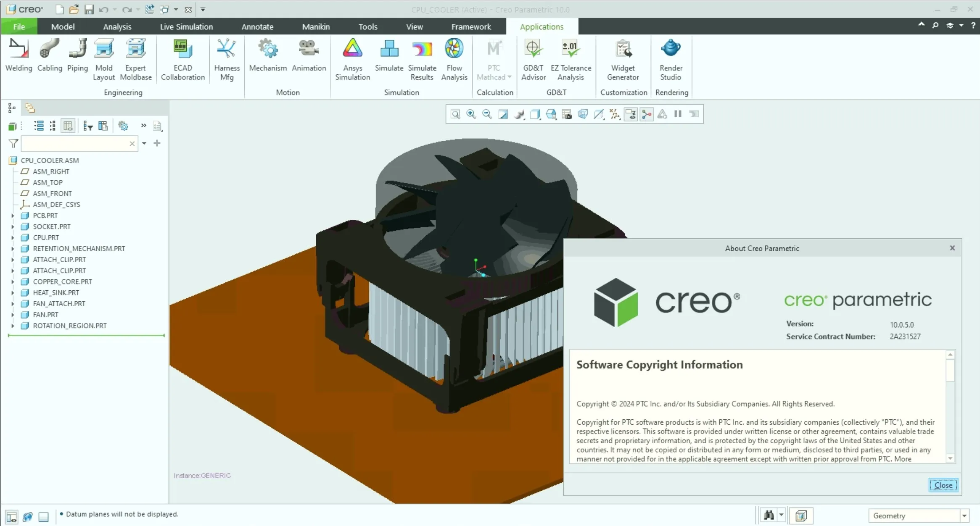Screen dimensions: 980x526
Task: Expand the SOCKET.PRT node
Action: coord(13,226)
